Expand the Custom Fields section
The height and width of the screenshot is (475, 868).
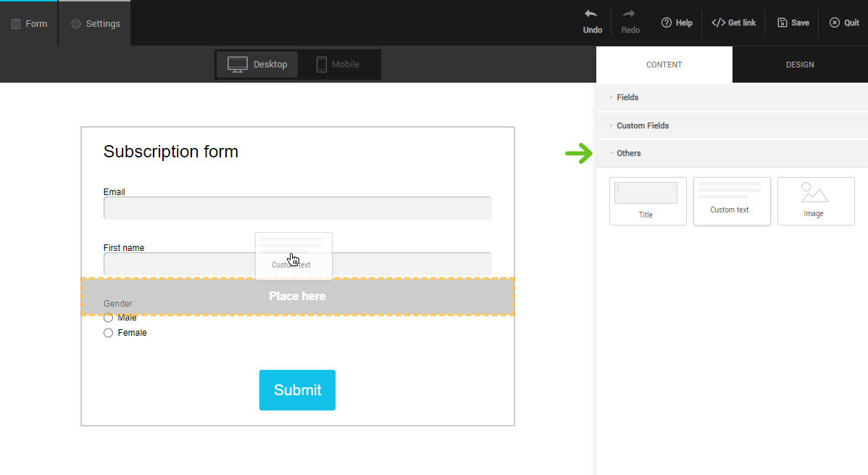point(642,125)
